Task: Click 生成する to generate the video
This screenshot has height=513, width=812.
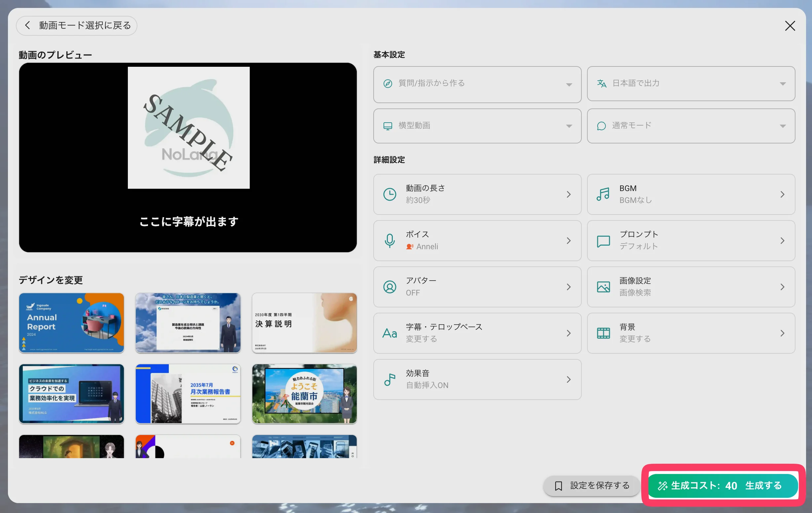Action: 763,486
